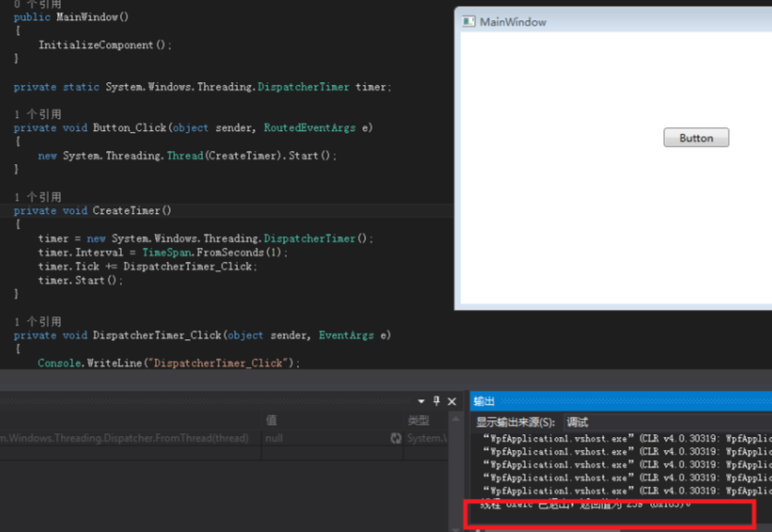
Task: Click the 值 column header
Action: 271,420
